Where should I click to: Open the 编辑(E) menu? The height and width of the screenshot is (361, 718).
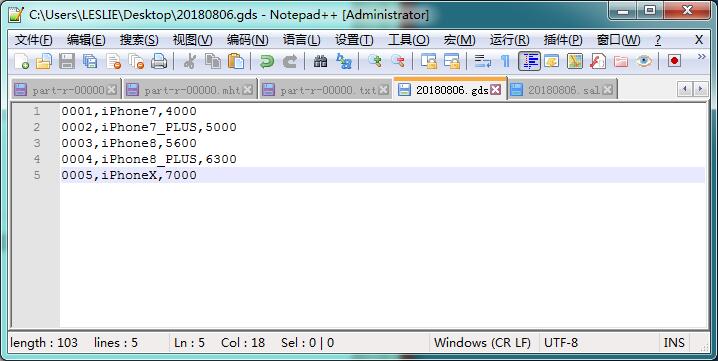coord(86,40)
